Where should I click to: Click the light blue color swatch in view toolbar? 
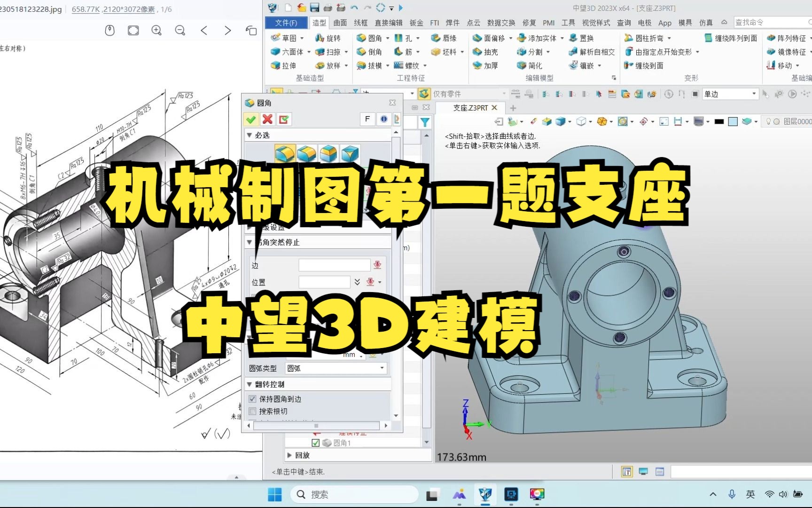pyautogui.click(x=733, y=121)
